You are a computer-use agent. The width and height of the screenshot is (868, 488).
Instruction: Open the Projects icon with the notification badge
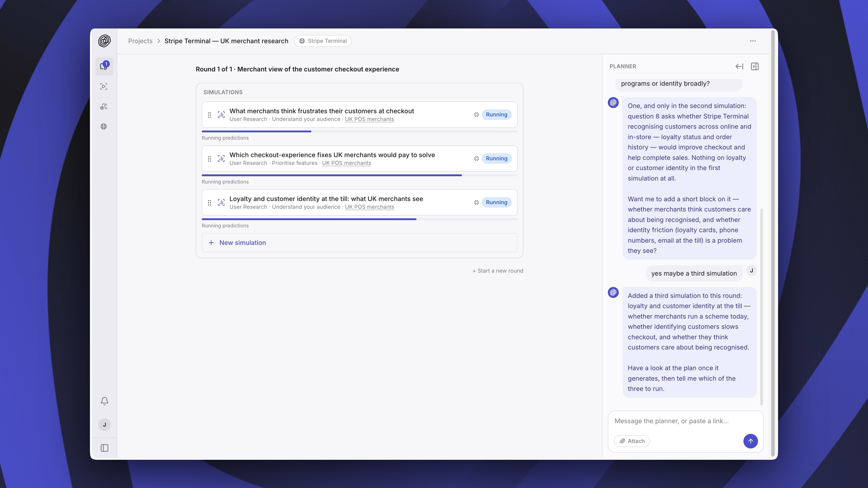coord(104,66)
